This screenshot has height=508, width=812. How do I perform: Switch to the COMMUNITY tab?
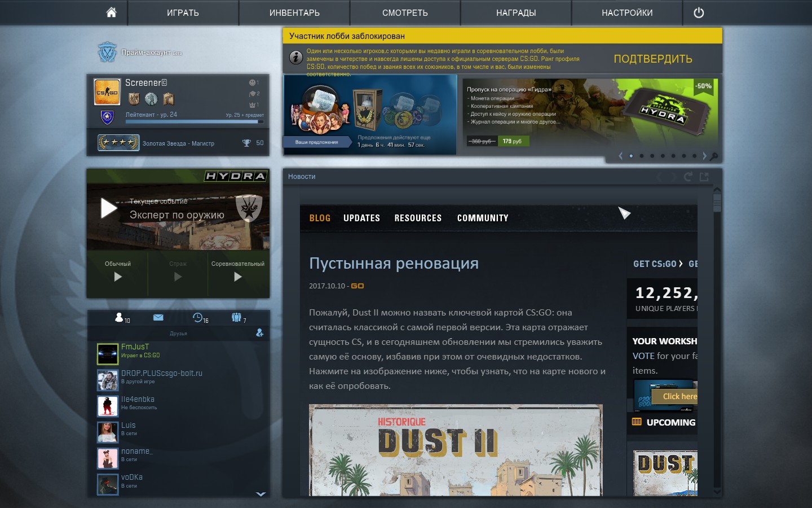(x=483, y=218)
